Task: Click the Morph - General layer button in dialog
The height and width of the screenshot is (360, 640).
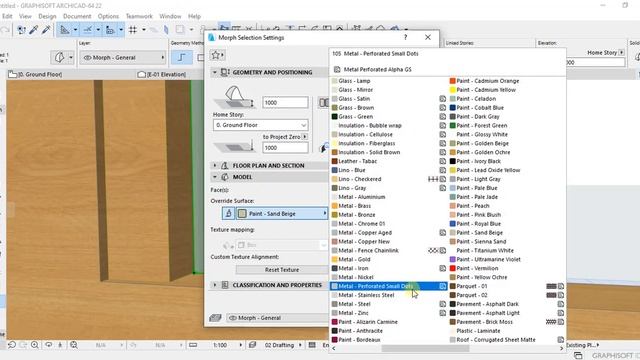Action: (x=277, y=318)
